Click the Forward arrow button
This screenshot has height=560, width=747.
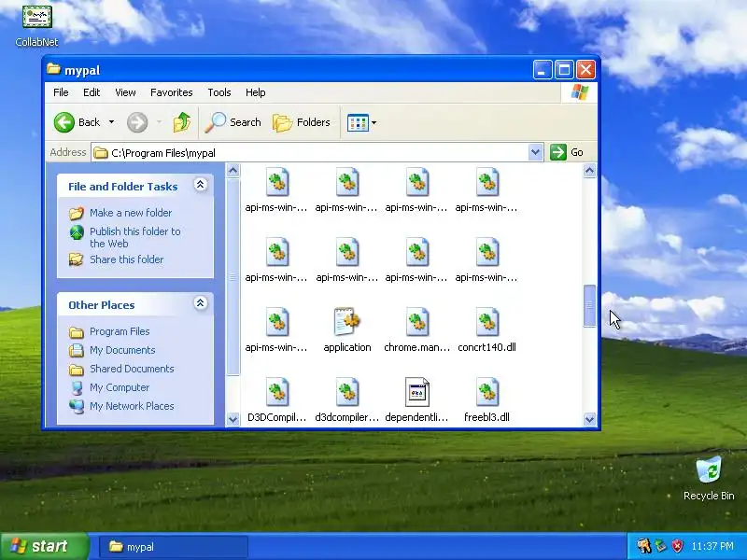137,122
